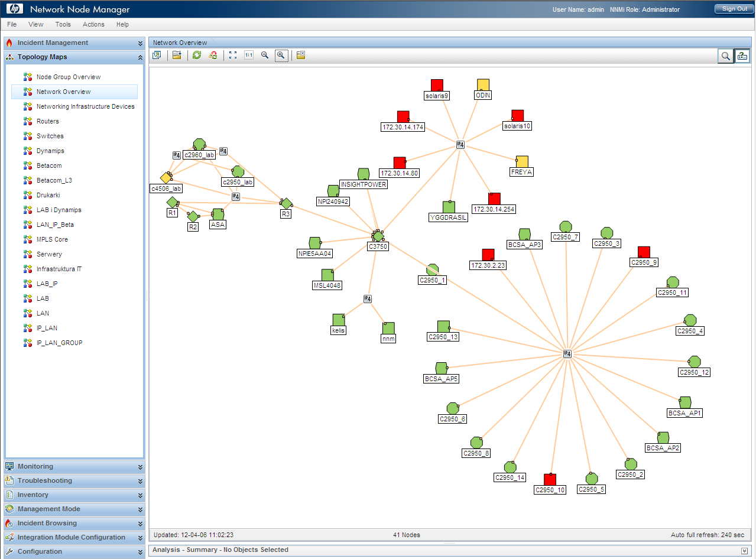The width and height of the screenshot is (756, 559).
Task: Expand the Troubleshooting panel
Action: [x=140, y=481]
